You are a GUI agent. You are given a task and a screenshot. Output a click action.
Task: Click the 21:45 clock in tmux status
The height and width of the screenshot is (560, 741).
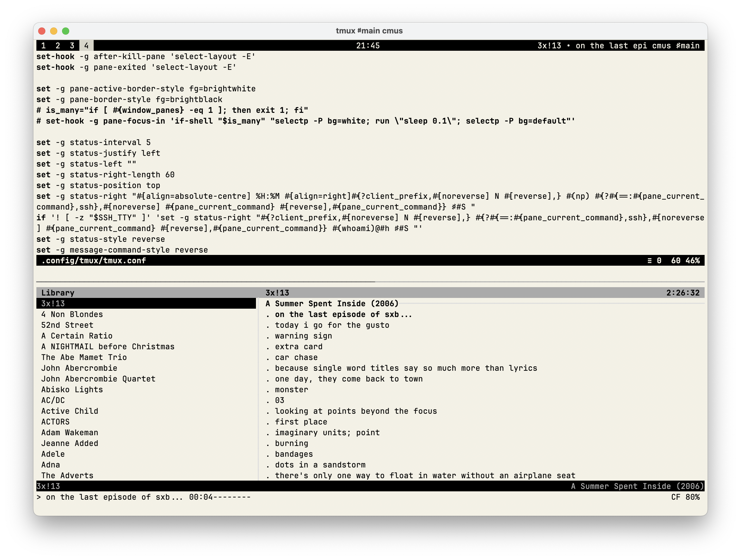(368, 46)
